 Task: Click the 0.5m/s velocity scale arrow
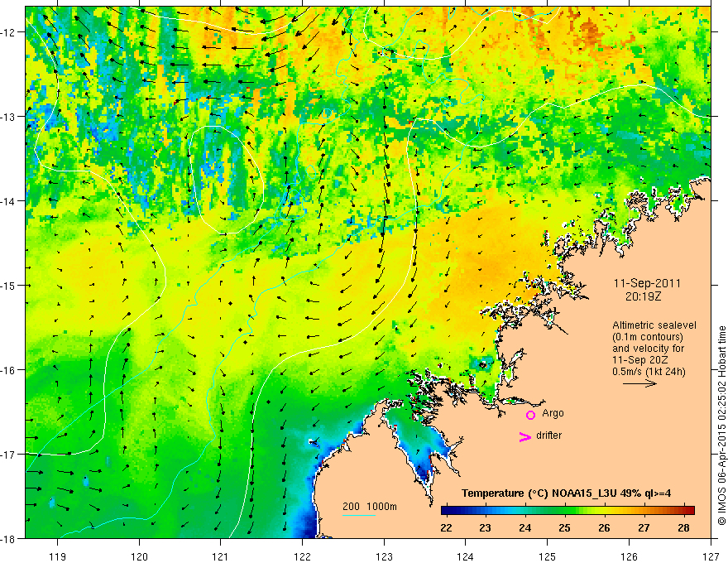tap(639, 383)
